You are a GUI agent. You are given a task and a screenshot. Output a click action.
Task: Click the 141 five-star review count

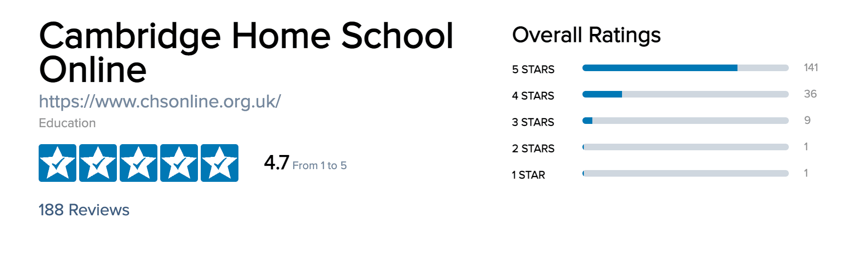(811, 67)
